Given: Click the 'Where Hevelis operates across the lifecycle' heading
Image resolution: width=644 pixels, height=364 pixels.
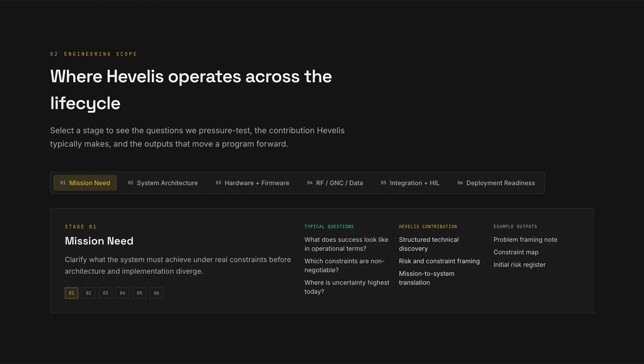Looking at the screenshot, I should pos(191,90).
